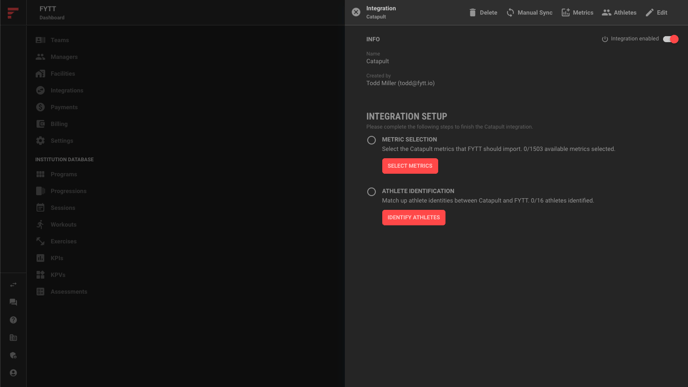Open Teams in the sidebar
The image size is (688, 387).
[60, 40]
